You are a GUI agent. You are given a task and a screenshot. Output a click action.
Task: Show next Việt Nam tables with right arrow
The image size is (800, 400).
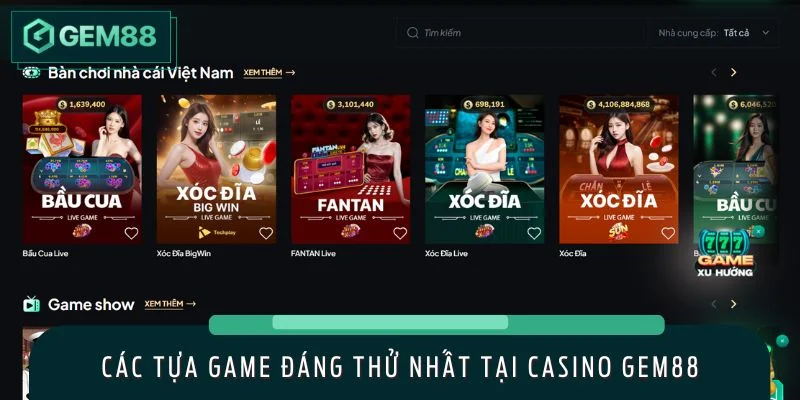coord(733,72)
